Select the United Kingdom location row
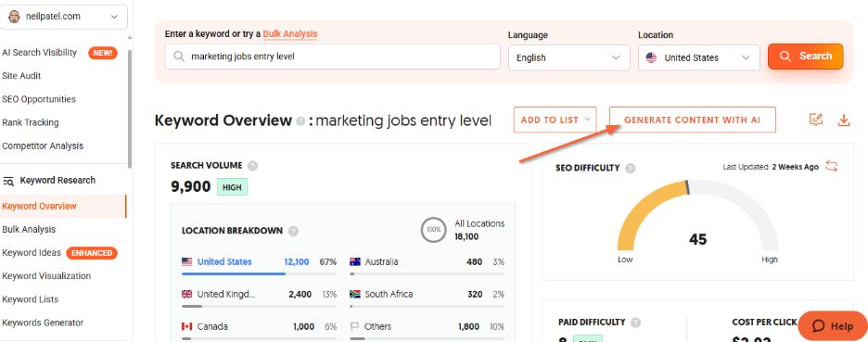Screen dimensions: 868x342 tap(259, 298)
